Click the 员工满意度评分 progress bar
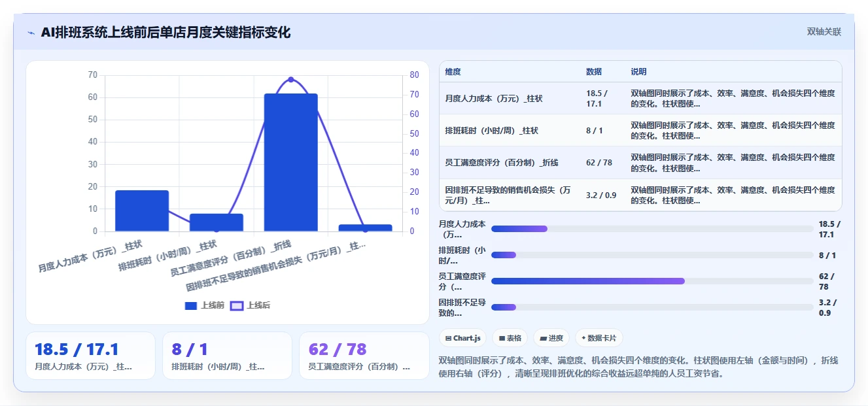 (652, 281)
